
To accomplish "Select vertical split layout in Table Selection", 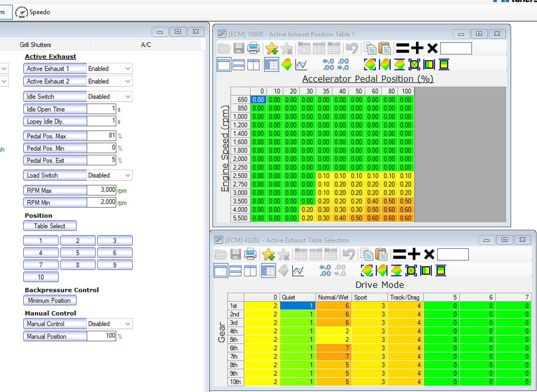I will 250,271.
